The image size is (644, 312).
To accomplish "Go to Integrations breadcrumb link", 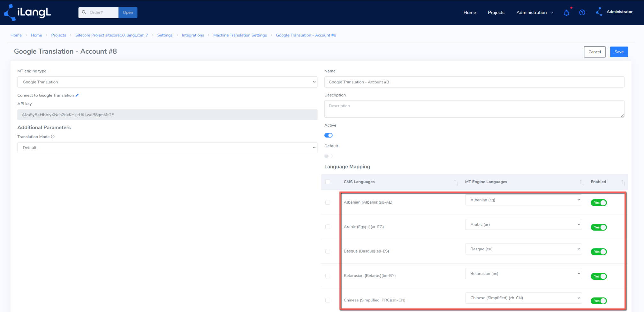I will (x=193, y=35).
